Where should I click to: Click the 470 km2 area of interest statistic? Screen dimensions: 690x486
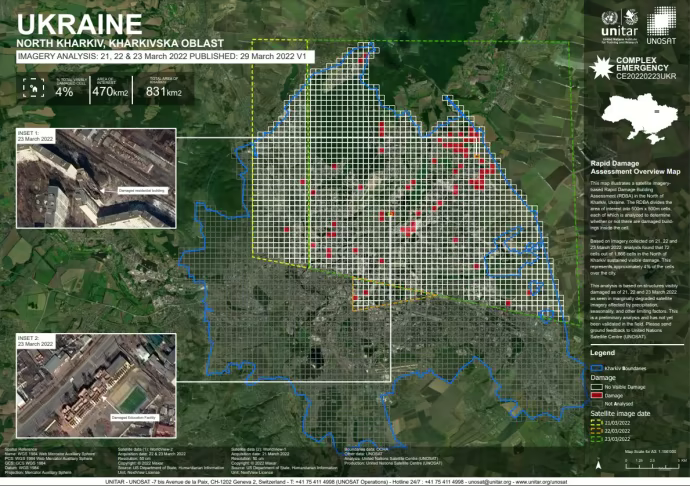[x=113, y=90]
